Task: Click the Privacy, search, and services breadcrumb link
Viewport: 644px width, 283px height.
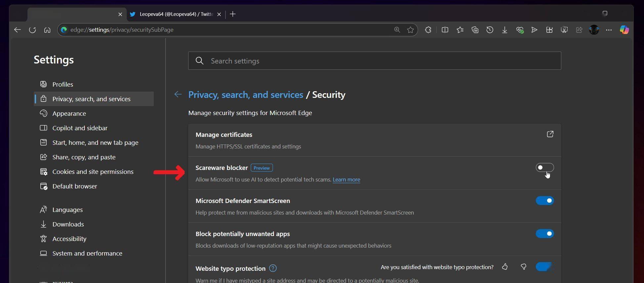Action: pyautogui.click(x=246, y=95)
